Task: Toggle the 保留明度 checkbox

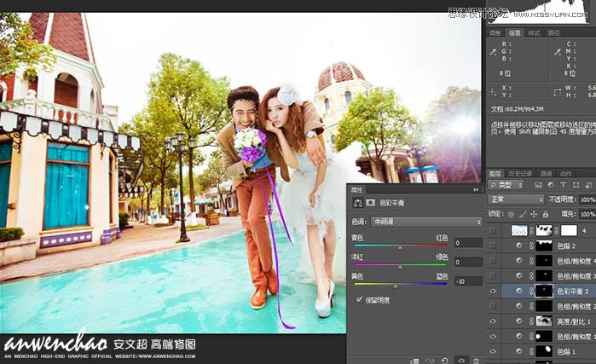Action: click(x=358, y=300)
